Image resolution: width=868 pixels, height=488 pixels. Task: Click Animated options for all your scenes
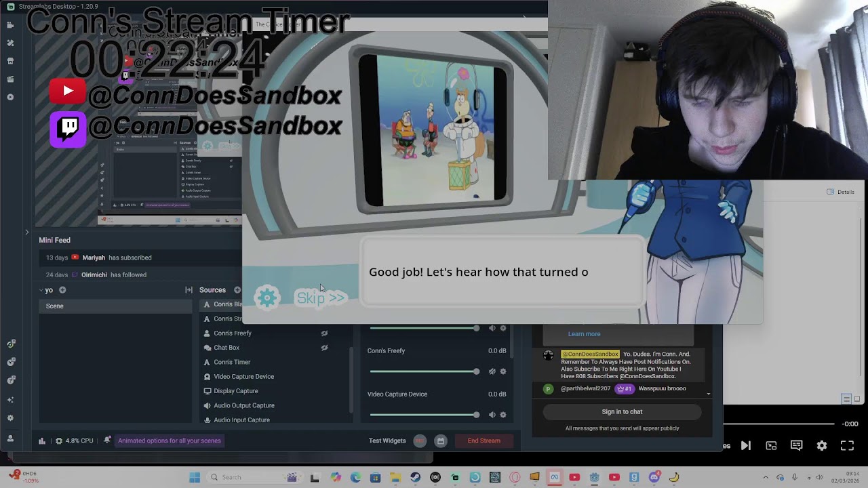click(x=170, y=441)
